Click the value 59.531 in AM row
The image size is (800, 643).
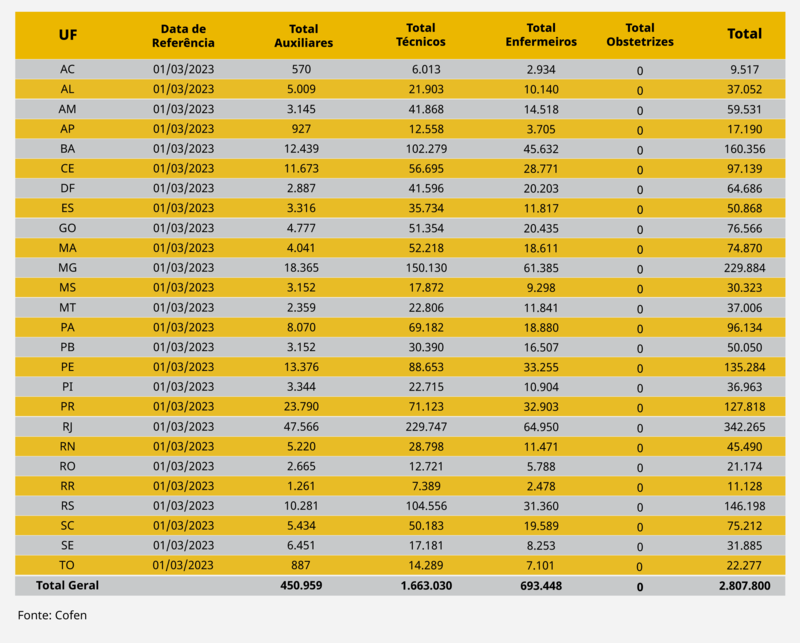(744, 109)
